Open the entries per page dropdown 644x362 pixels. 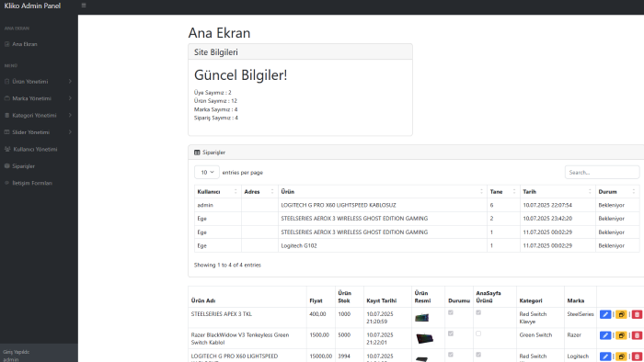[x=207, y=172]
